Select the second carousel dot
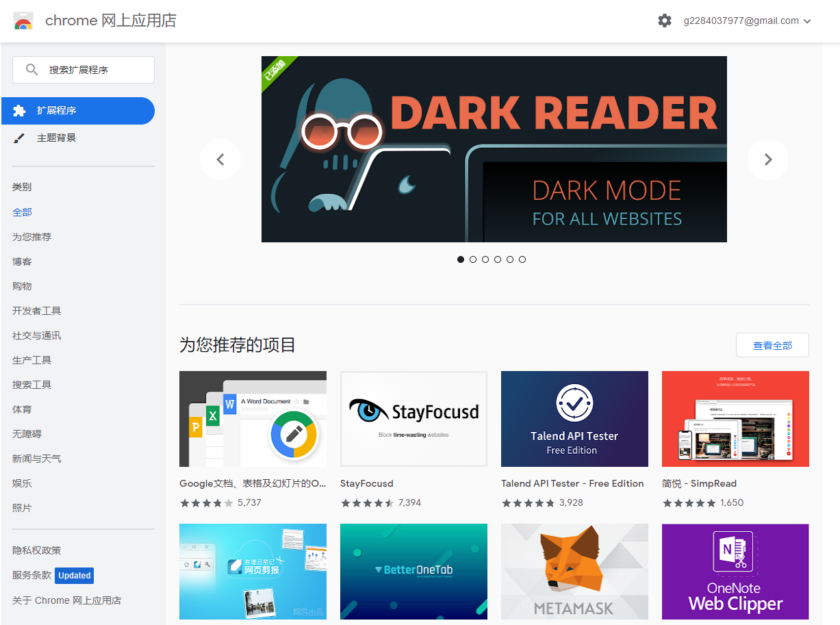Screen dimensions: 840x625 click(473, 259)
